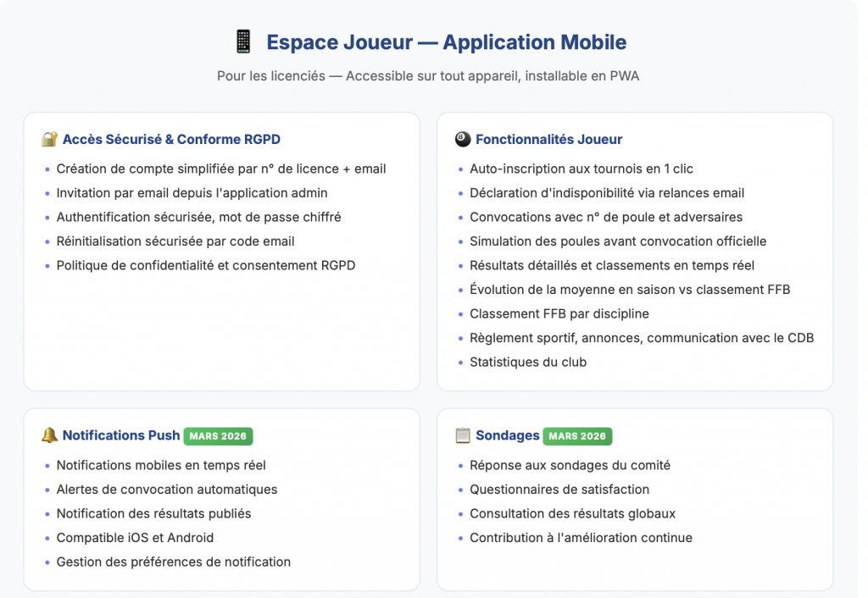Click Simulation des poules avant convocation officielle
The width and height of the screenshot is (868, 598).
click(x=617, y=241)
